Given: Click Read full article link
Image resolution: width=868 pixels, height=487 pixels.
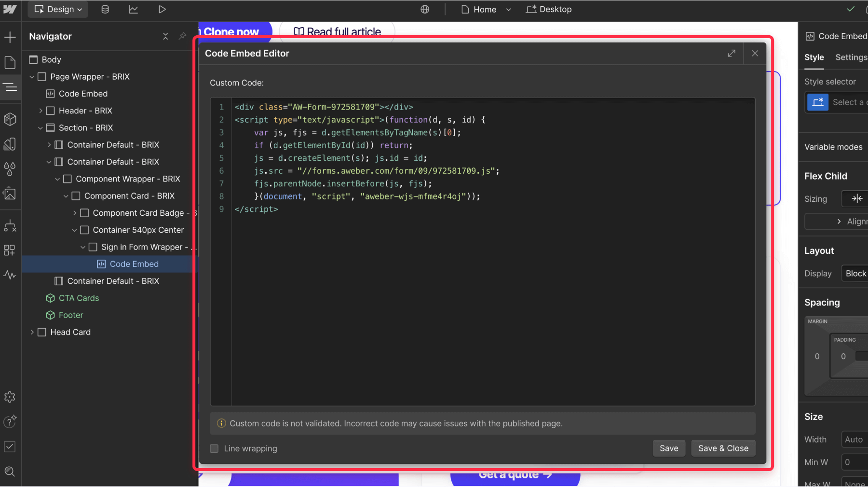Looking at the screenshot, I should 338,32.
